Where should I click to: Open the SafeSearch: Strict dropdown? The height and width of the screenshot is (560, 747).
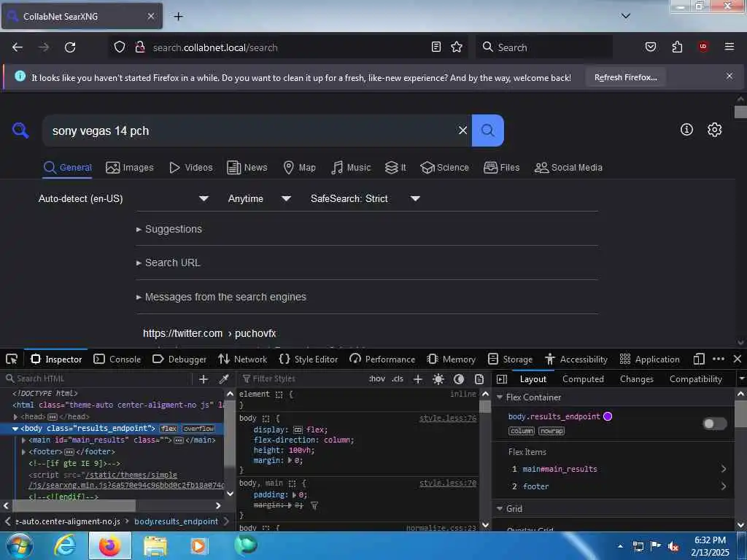click(x=365, y=198)
